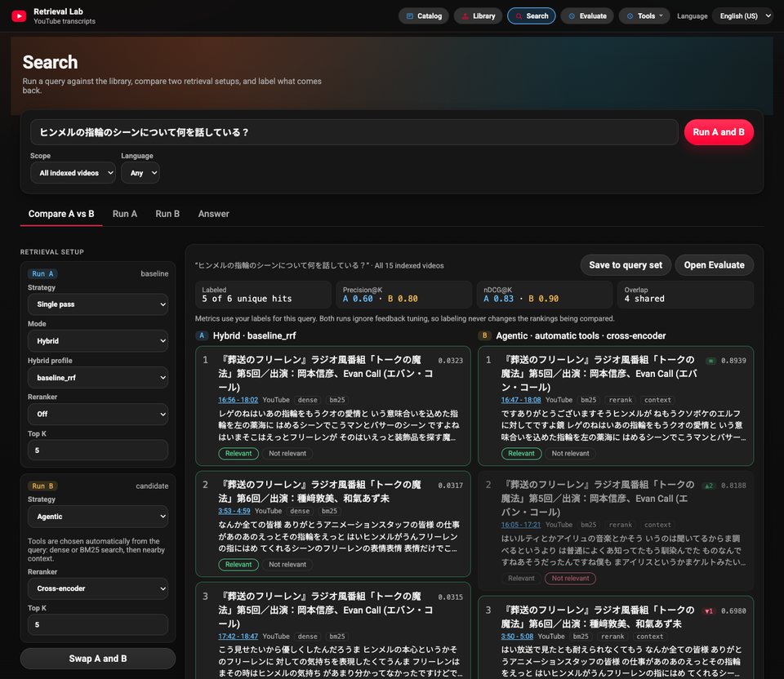784x679 pixels.
Task: Mark Run A result 1 as Not relevant
Action: [287, 453]
